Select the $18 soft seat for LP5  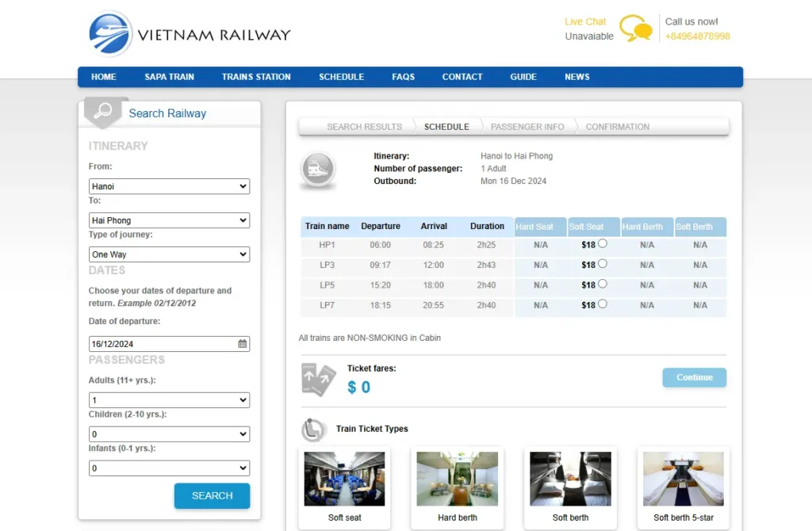point(603,284)
